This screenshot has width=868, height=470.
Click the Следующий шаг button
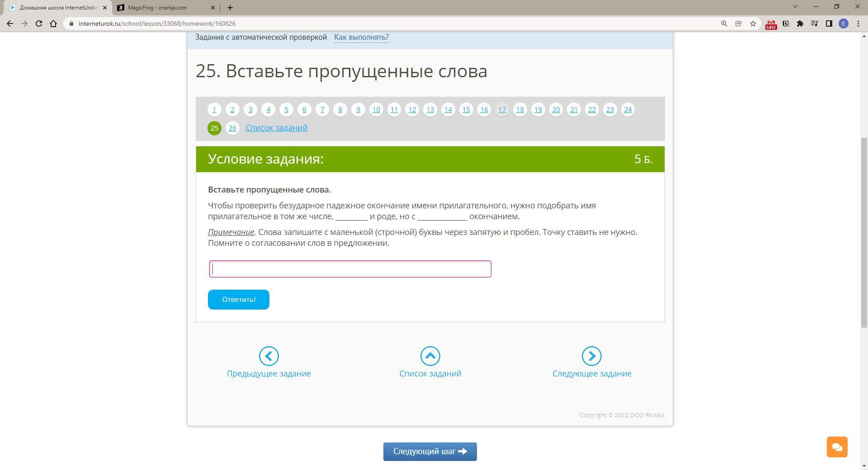(x=430, y=451)
